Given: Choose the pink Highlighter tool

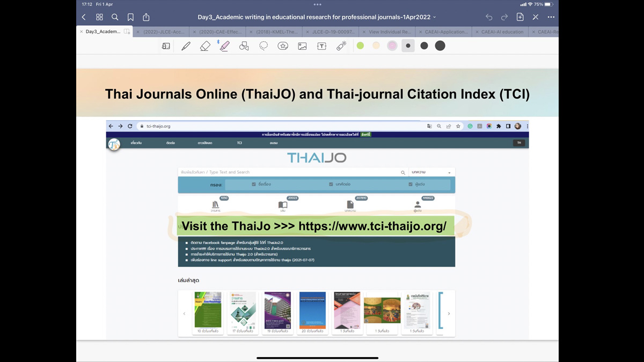Looking at the screenshot, I should click(x=224, y=46).
